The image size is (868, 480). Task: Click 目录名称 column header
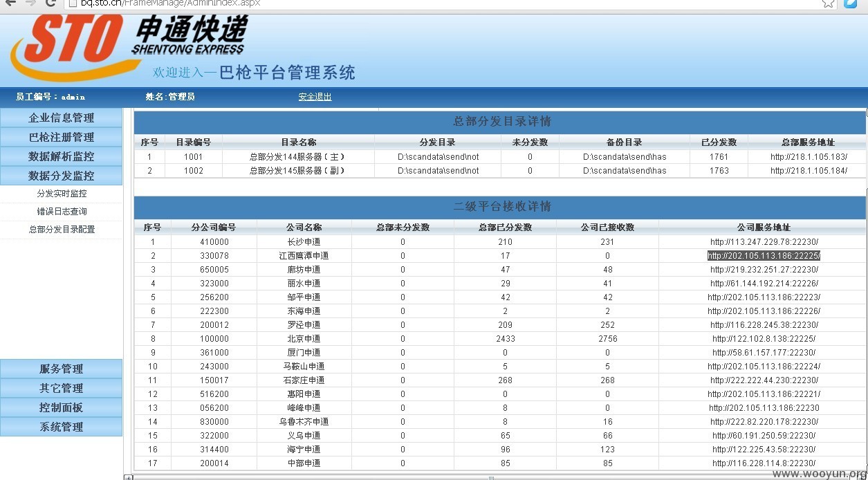[x=298, y=142]
